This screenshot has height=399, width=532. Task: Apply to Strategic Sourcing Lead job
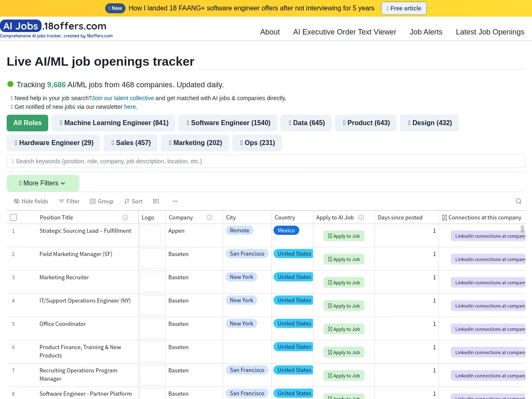coord(344,236)
